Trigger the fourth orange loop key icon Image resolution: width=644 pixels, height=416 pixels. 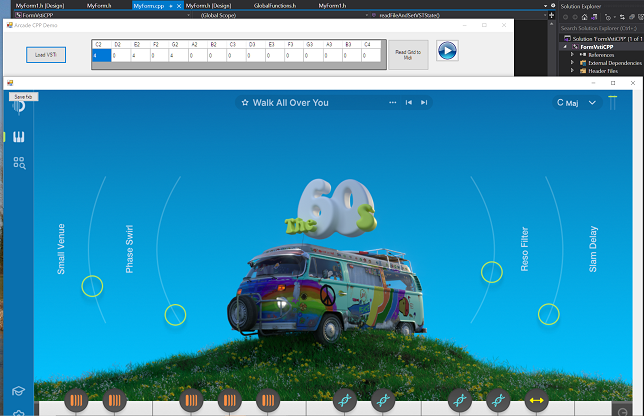[230, 400]
